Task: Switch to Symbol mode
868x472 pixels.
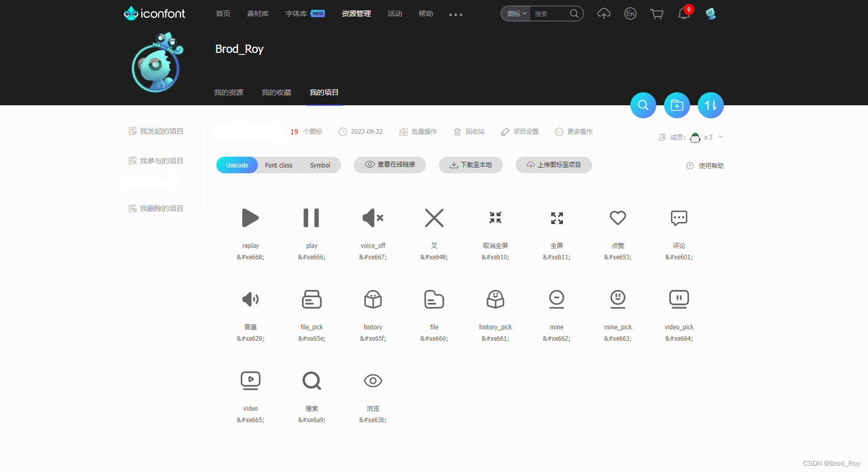Action: (320, 165)
